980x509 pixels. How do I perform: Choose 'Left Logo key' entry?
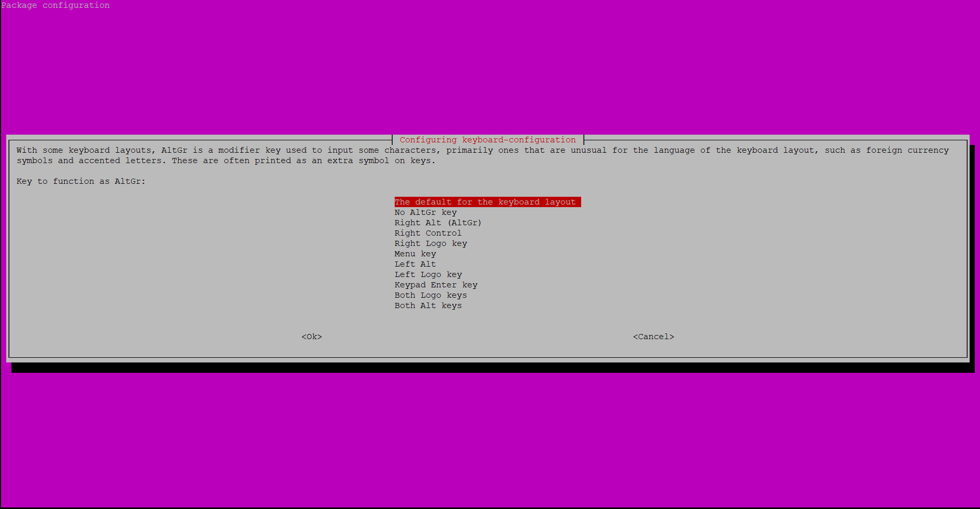coord(428,274)
